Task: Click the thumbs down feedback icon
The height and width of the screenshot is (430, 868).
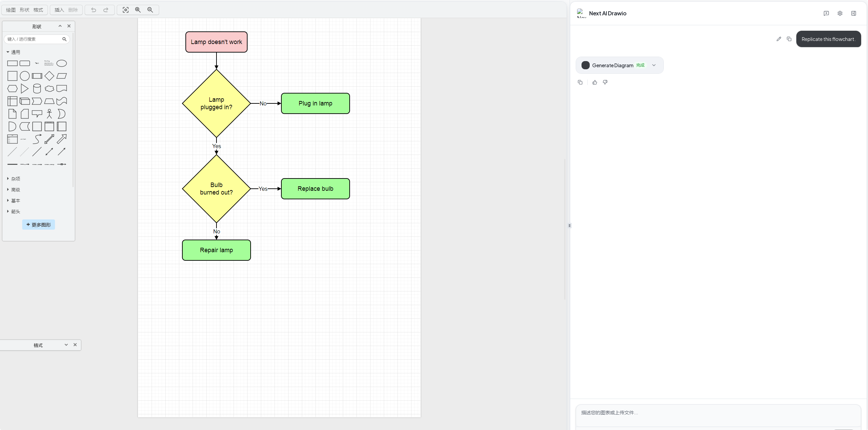Action: [x=605, y=82]
